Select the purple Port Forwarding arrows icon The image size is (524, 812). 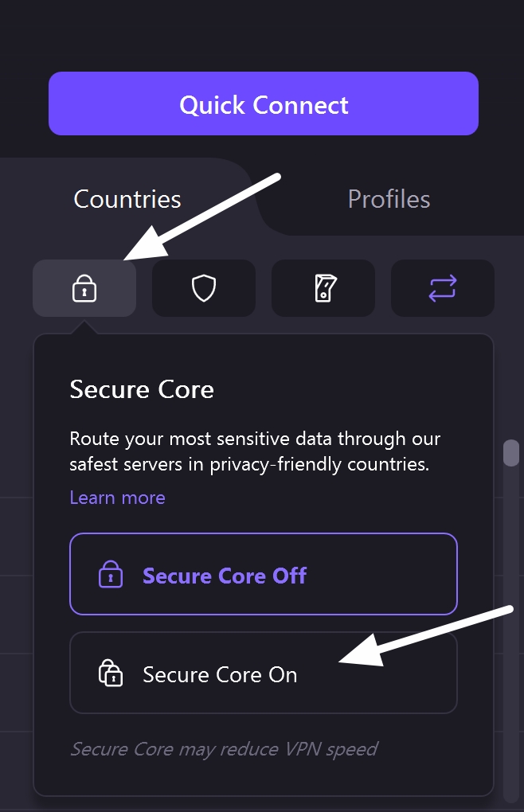[x=442, y=288]
